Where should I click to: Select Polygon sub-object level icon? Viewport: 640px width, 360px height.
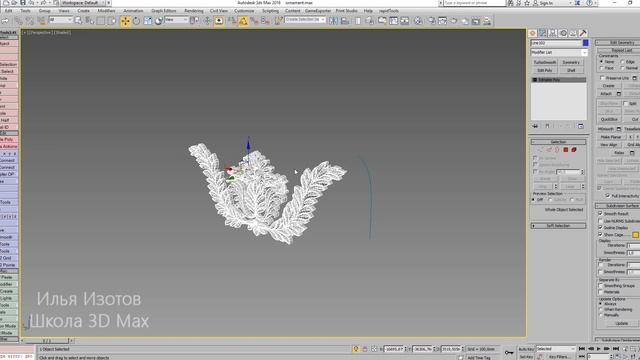click(x=566, y=150)
